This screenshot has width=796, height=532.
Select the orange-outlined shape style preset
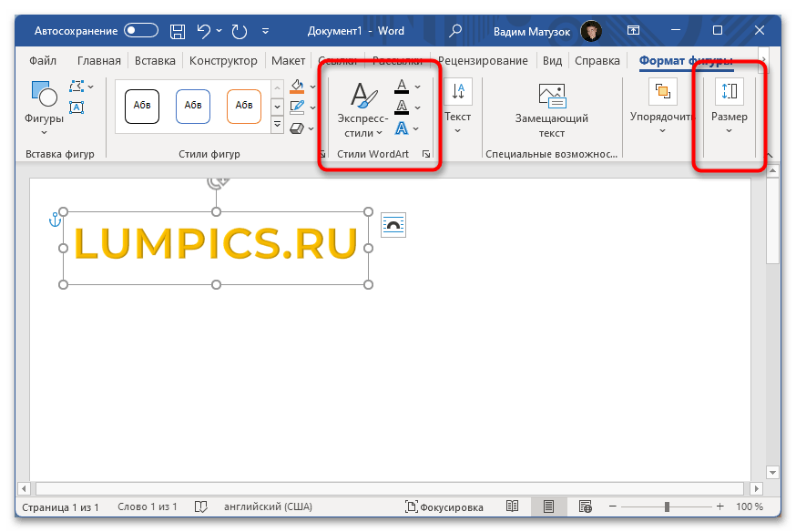click(x=244, y=105)
